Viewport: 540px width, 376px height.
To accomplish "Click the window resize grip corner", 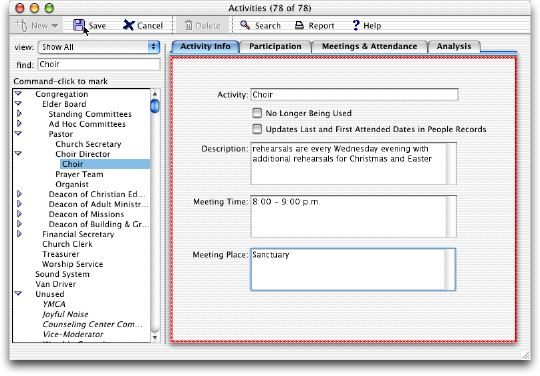I will pyautogui.click(x=526, y=355).
